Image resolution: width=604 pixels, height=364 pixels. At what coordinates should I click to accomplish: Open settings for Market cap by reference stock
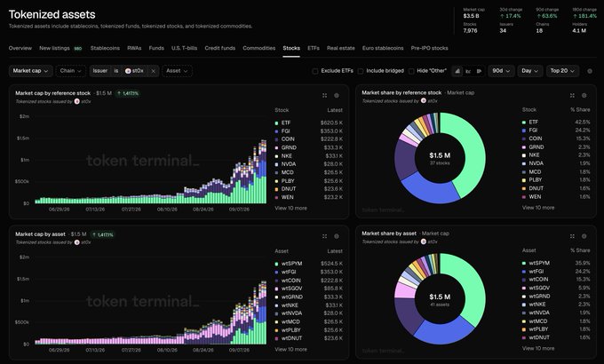337,96
